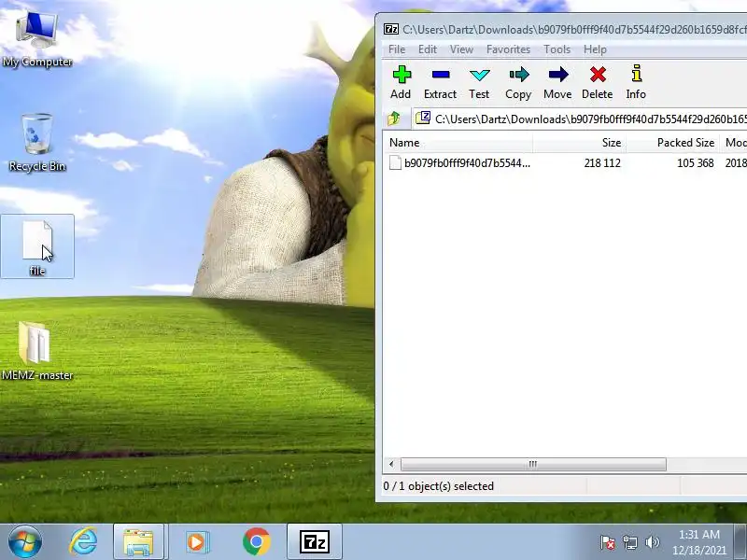Extract the archive with the Extract tool
747x560 pixels.
(x=440, y=82)
